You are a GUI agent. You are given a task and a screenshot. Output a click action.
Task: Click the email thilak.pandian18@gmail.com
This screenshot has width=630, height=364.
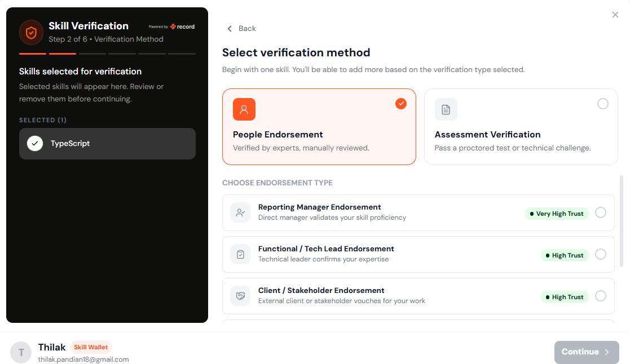pyautogui.click(x=83, y=359)
